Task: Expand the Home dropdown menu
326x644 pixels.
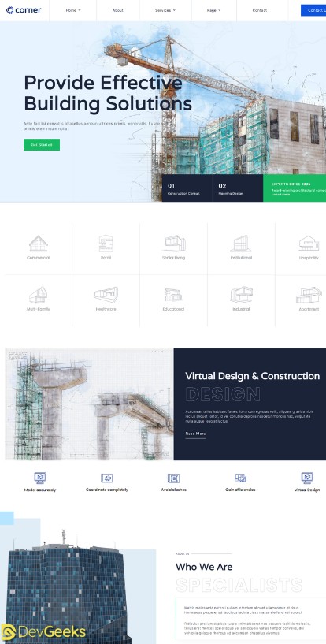Action: point(73,10)
